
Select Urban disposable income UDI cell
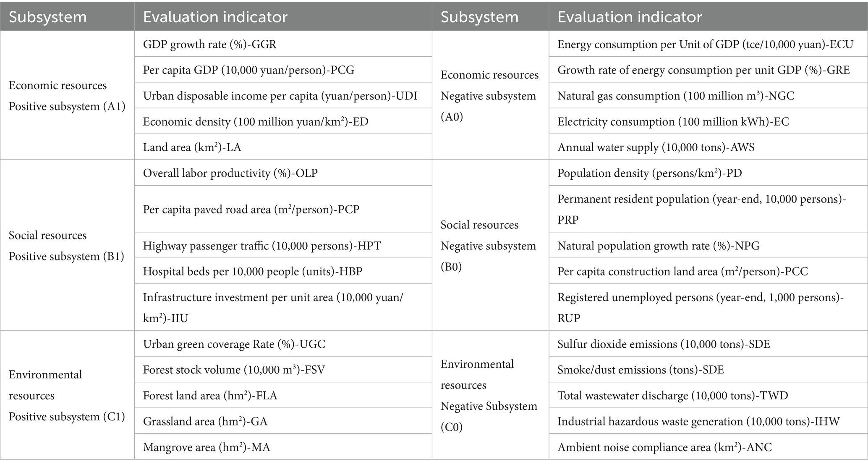point(283,96)
